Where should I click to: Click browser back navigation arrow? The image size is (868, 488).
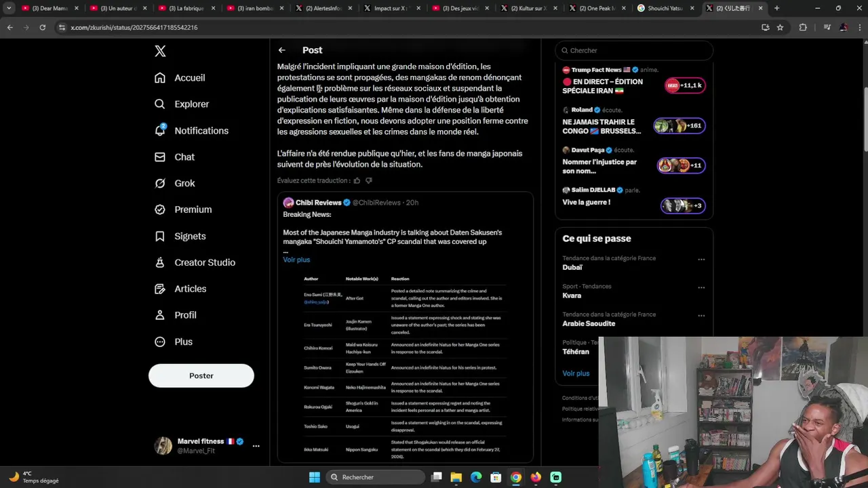pos(9,27)
